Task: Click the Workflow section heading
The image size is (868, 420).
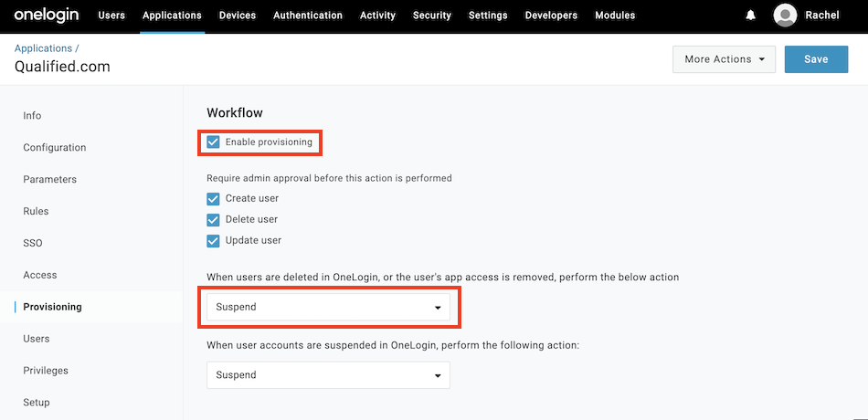Action: (x=235, y=113)
